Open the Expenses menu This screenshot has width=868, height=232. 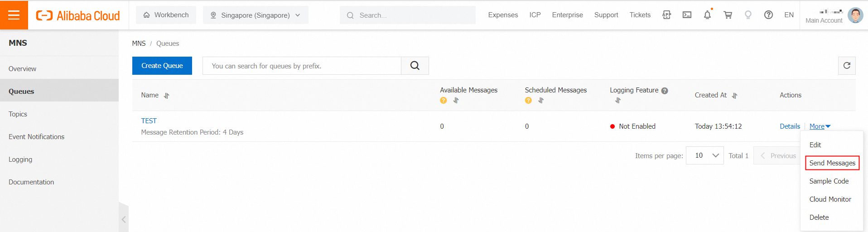point(503,15)
